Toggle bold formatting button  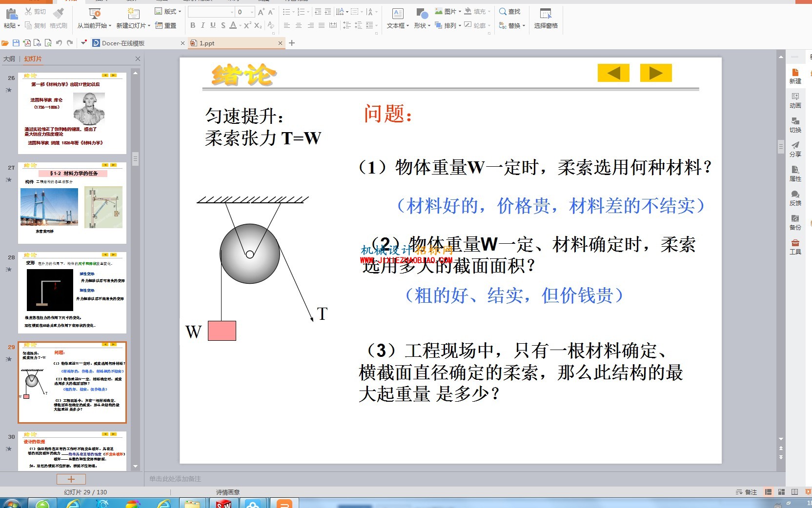tap(193, 25)
